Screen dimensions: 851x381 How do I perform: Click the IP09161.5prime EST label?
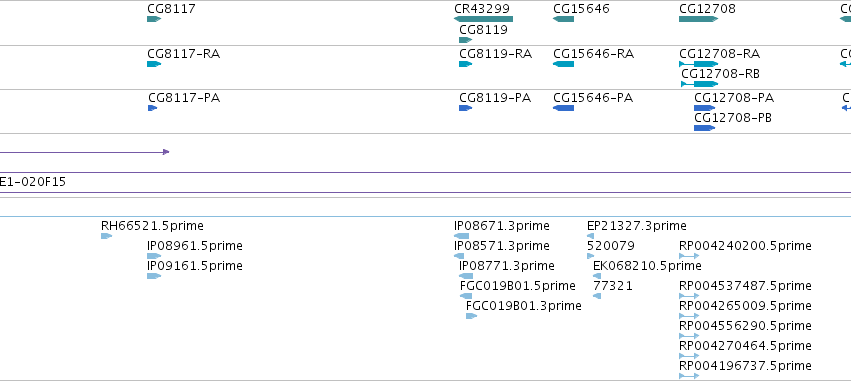click(x=195, y=265)
